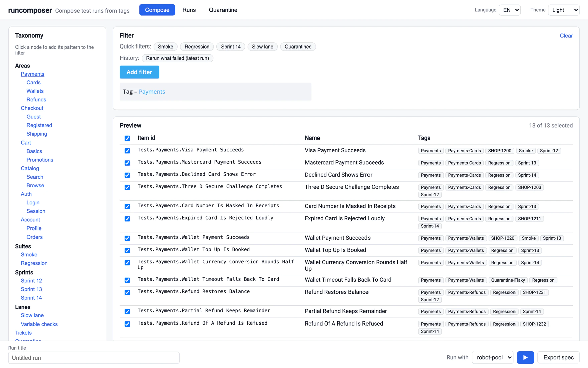Clear the current filter
Viewport: 588px width, 368px height.
(x=566, y=36)
